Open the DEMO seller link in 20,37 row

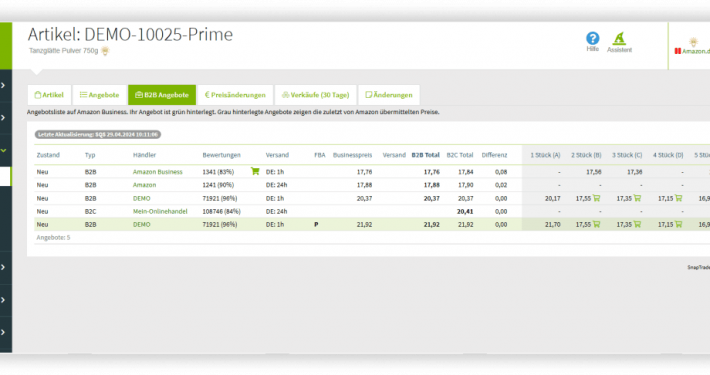pos(142,198)
